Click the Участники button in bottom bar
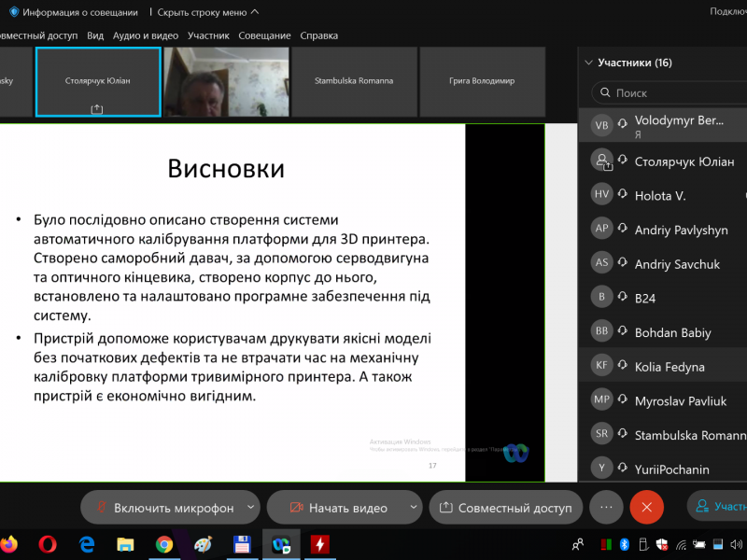 pos(719,507)
